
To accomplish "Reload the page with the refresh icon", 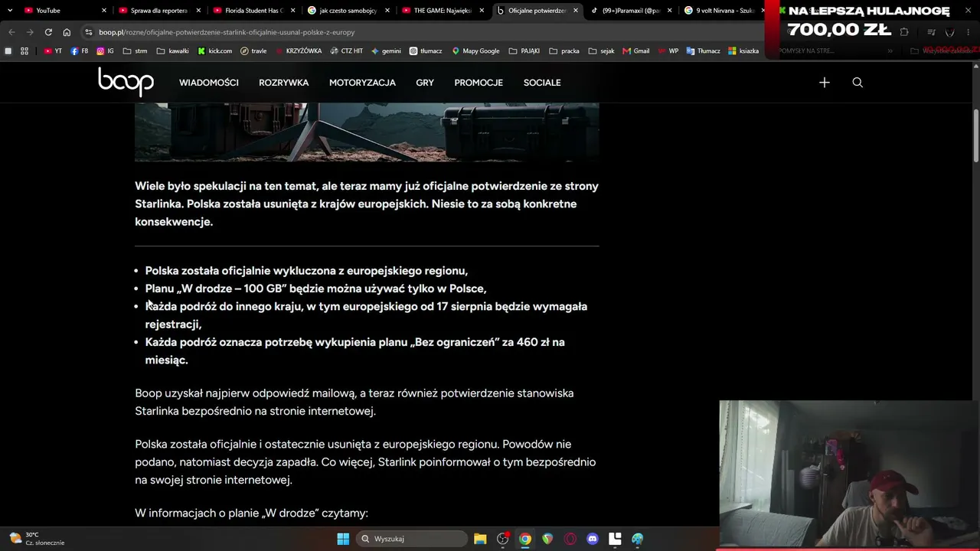I will pos(48,32).
